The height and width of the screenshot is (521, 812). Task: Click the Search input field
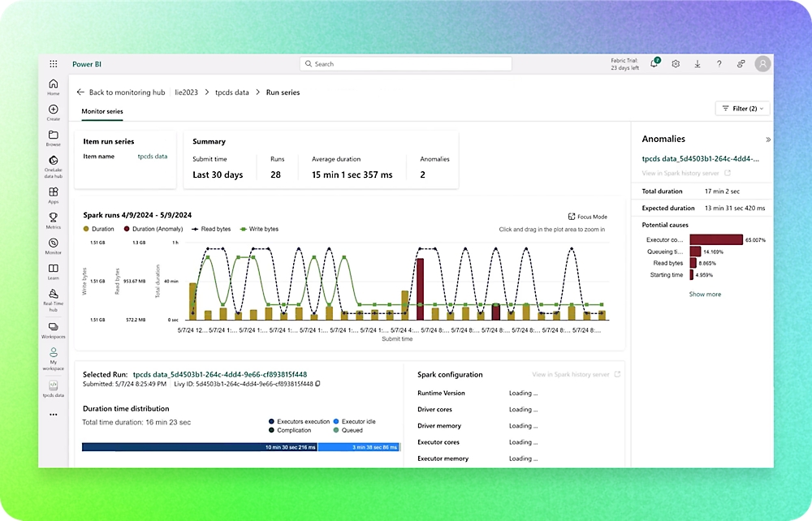click(405, 63)
